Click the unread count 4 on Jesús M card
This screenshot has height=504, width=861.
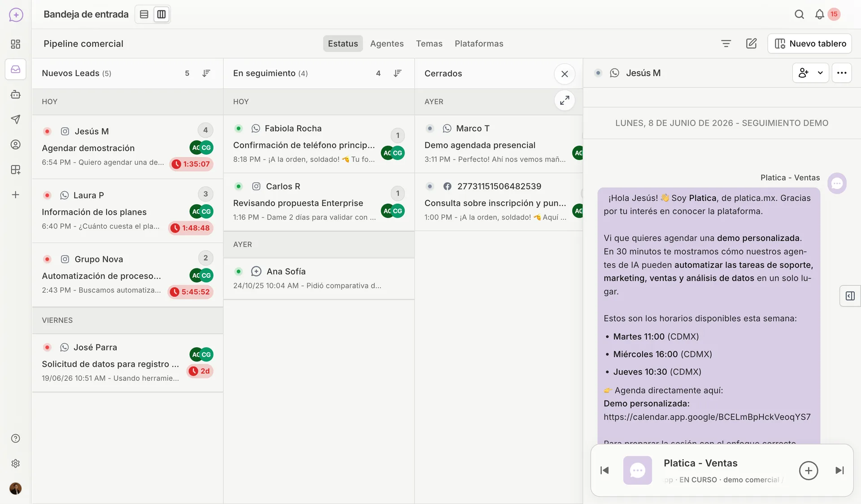click(205, 130)
